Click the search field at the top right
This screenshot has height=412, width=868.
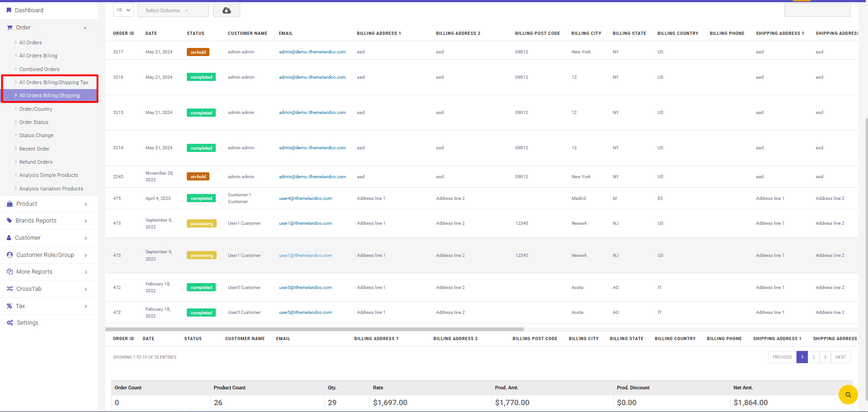click(817, 10)
